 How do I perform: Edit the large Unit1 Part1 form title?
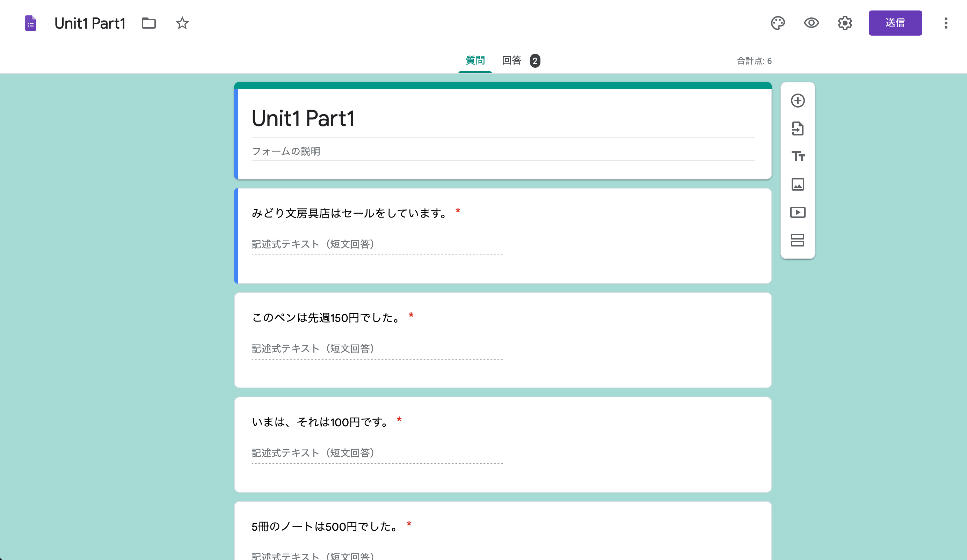click(x=502, y=118)
